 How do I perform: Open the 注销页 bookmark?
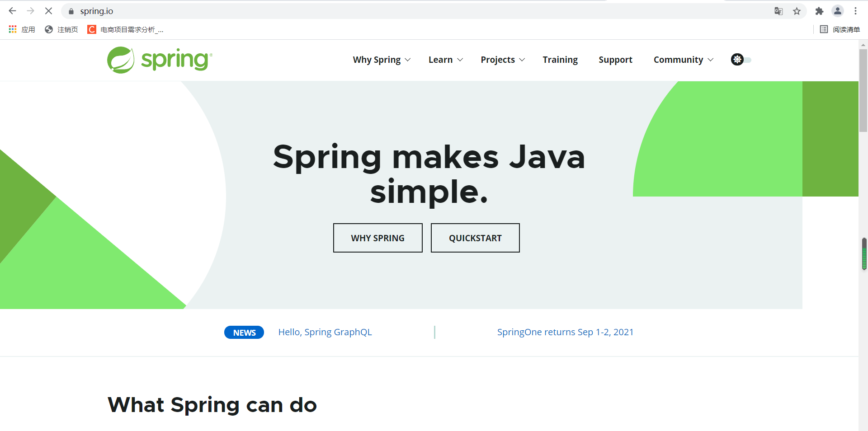point(61,29)
